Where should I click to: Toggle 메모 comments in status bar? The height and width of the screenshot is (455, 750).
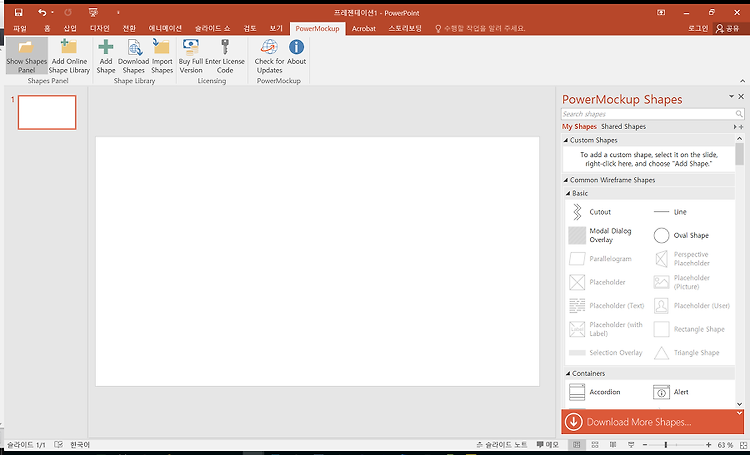[548, 445]
